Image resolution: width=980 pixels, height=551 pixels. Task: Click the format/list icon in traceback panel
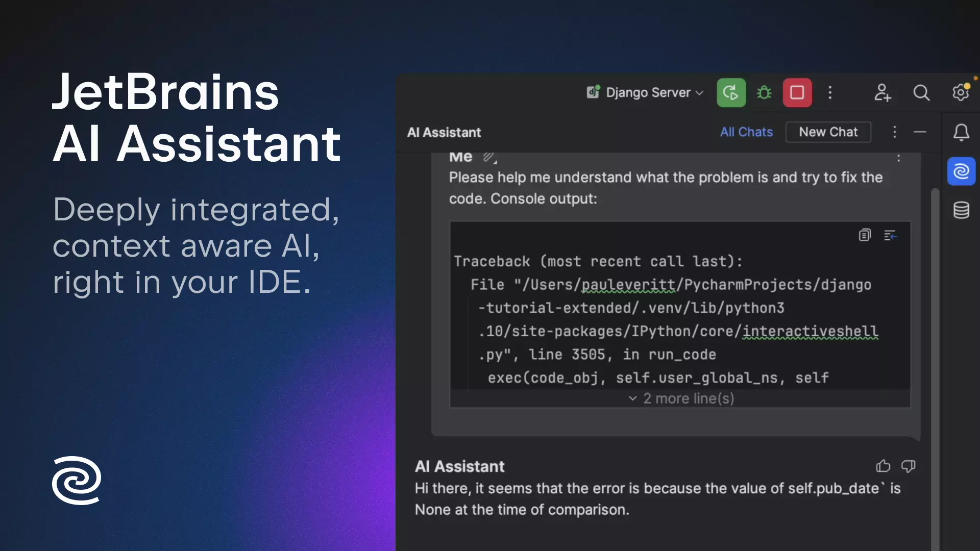coord(891,235)
